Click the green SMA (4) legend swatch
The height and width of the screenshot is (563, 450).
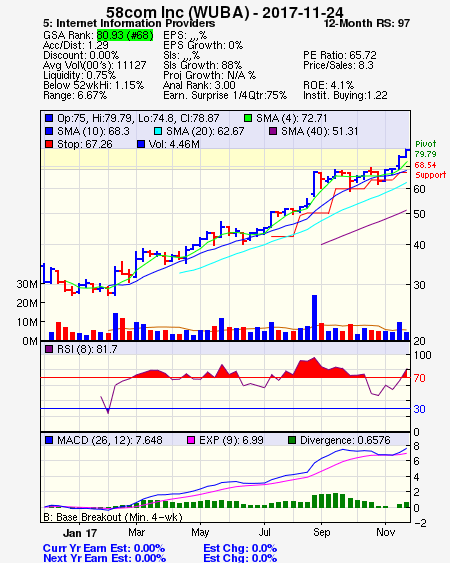point(248,118)
